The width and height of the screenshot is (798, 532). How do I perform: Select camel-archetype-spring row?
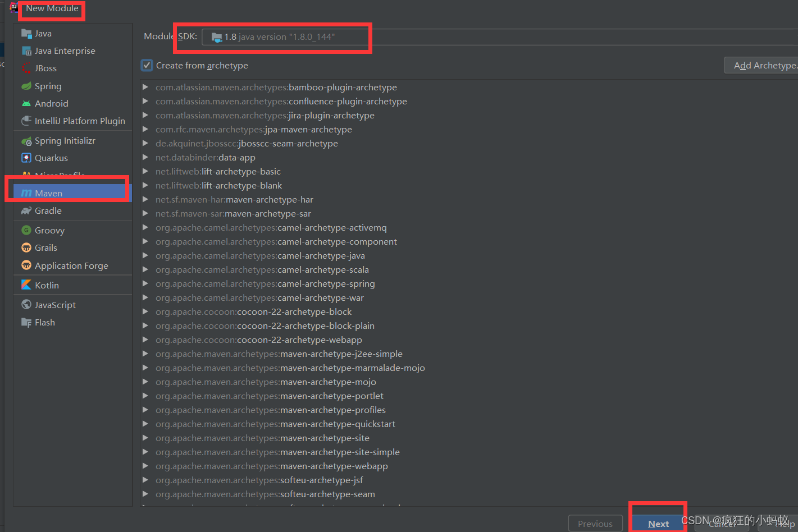469,284
